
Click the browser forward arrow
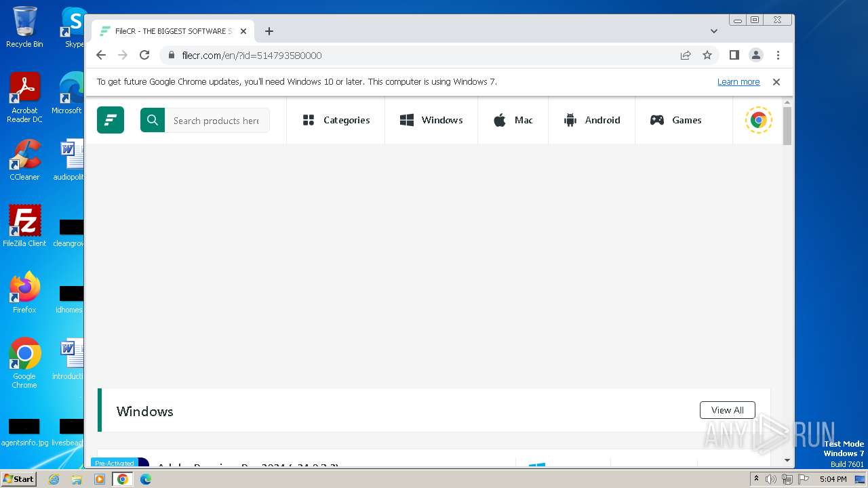tap(123, 55)
